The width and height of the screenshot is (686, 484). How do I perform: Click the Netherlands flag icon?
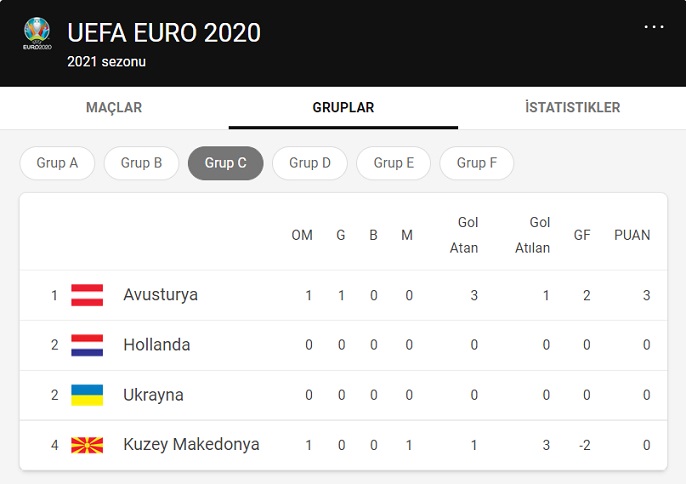tap(87, 345)
